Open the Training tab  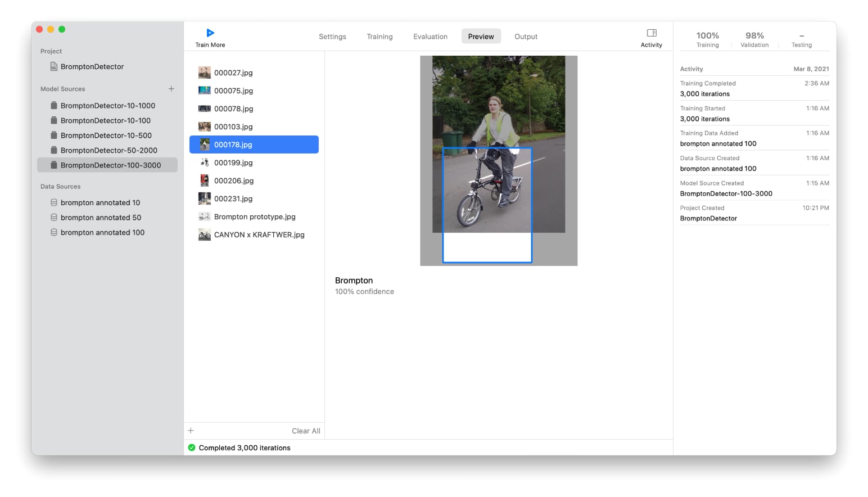coord(379,37)
